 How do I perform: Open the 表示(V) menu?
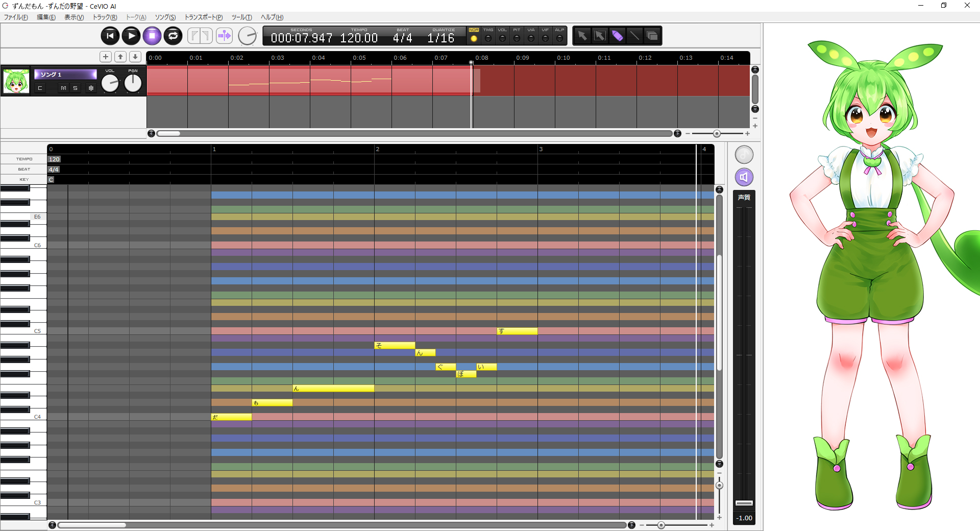[74, 17]
